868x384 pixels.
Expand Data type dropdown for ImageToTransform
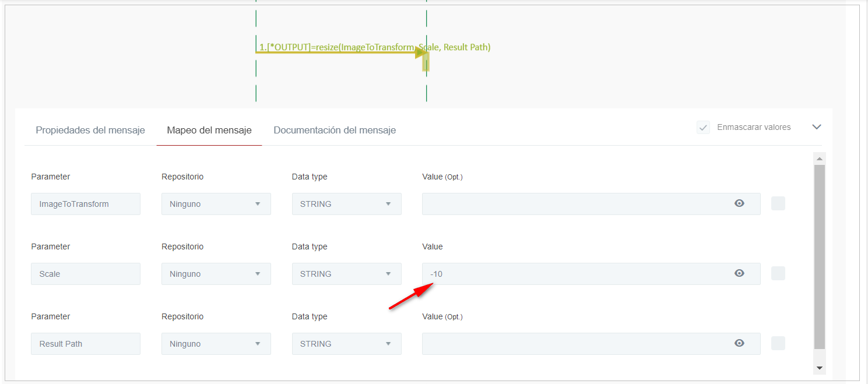coord(346,204)
